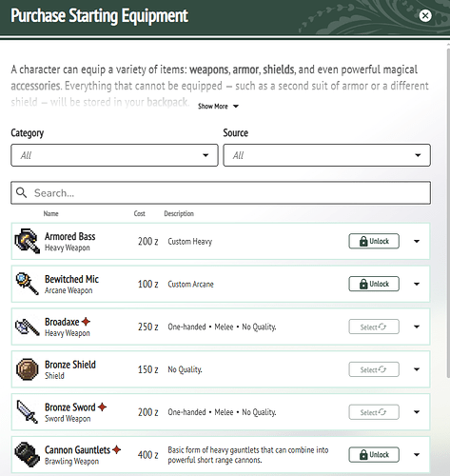Select the Broadaxe item

coord(374,327)
